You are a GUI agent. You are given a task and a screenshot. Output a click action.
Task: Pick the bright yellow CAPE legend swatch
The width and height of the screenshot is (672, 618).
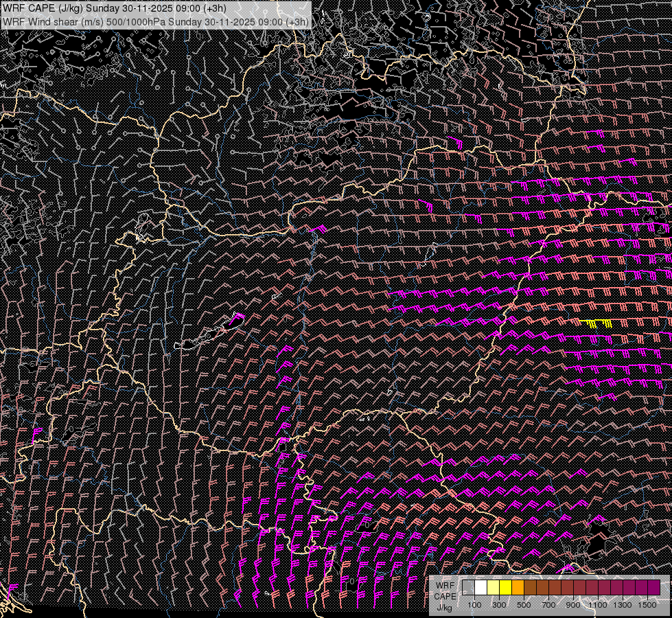tap(506, 588)
